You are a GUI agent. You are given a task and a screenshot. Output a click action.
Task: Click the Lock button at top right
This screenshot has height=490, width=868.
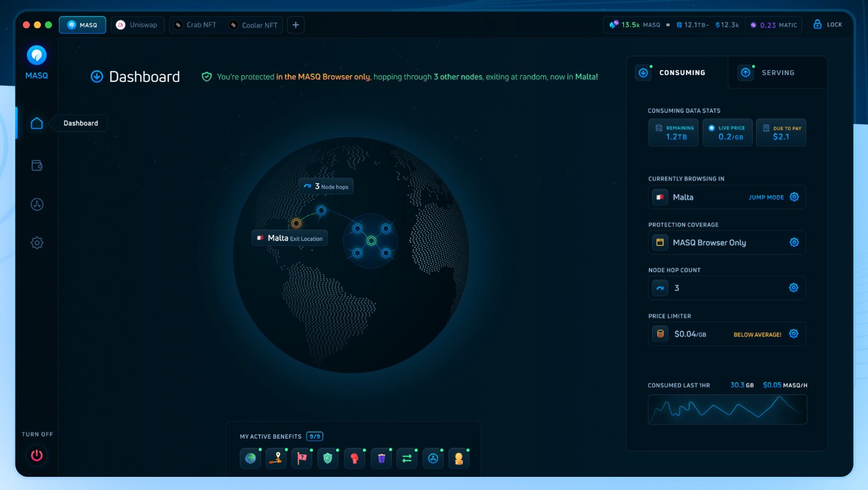pos(827,24)
